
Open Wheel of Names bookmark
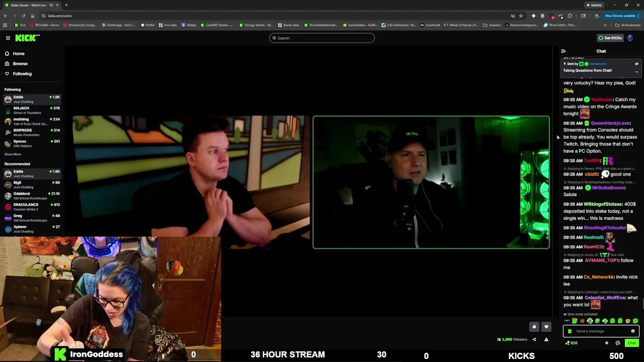[x=462, y=25]
